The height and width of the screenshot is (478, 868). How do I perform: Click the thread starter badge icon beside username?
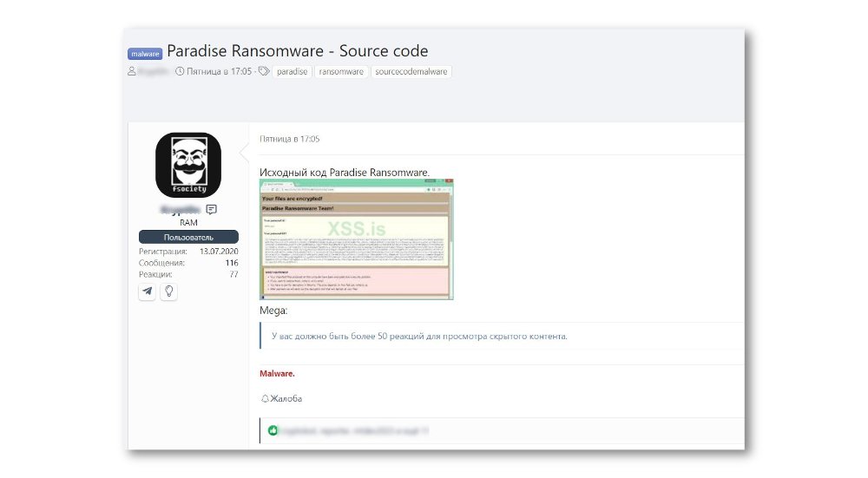coord(212,209)
